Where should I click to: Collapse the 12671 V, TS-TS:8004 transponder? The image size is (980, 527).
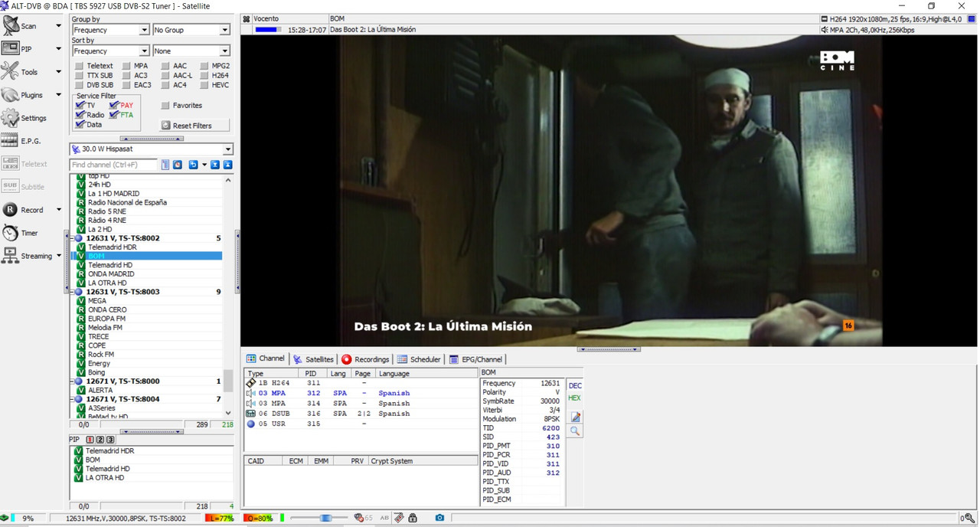point(71,399)
